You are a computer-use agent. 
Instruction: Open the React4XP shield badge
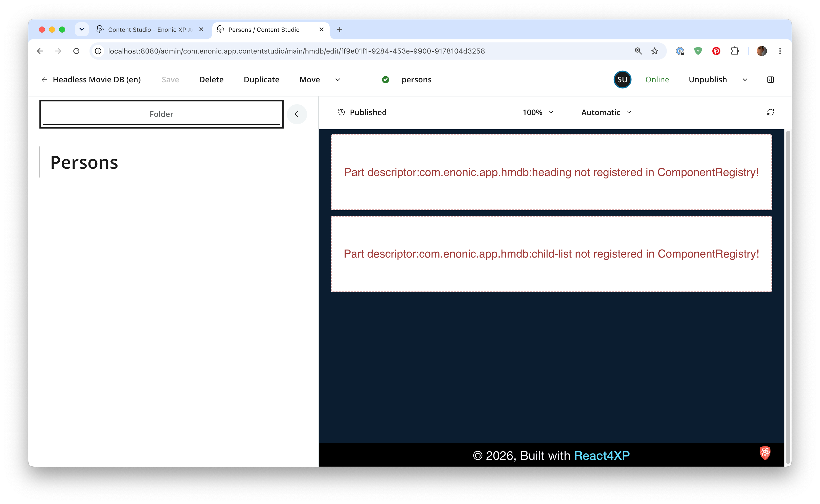click(x=765, y=453)
